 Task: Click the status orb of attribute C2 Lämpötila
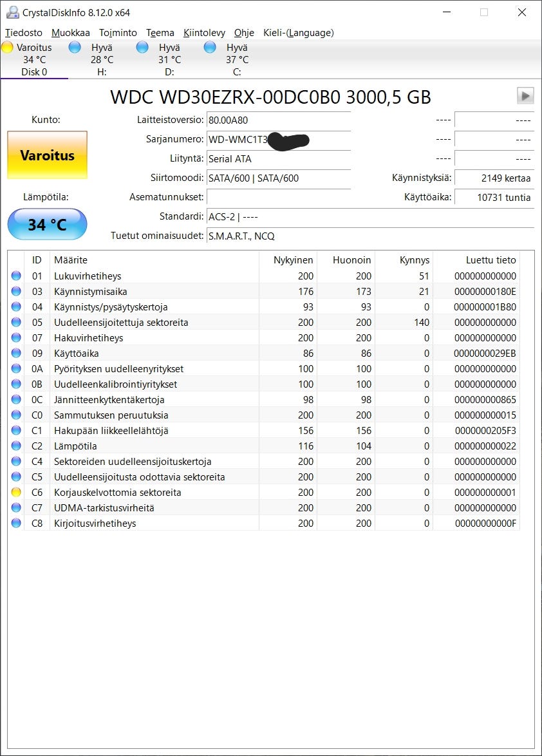[16, 446]
